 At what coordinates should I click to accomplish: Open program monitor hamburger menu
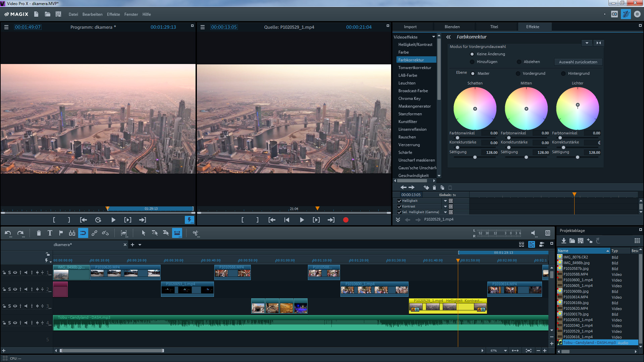6,27
